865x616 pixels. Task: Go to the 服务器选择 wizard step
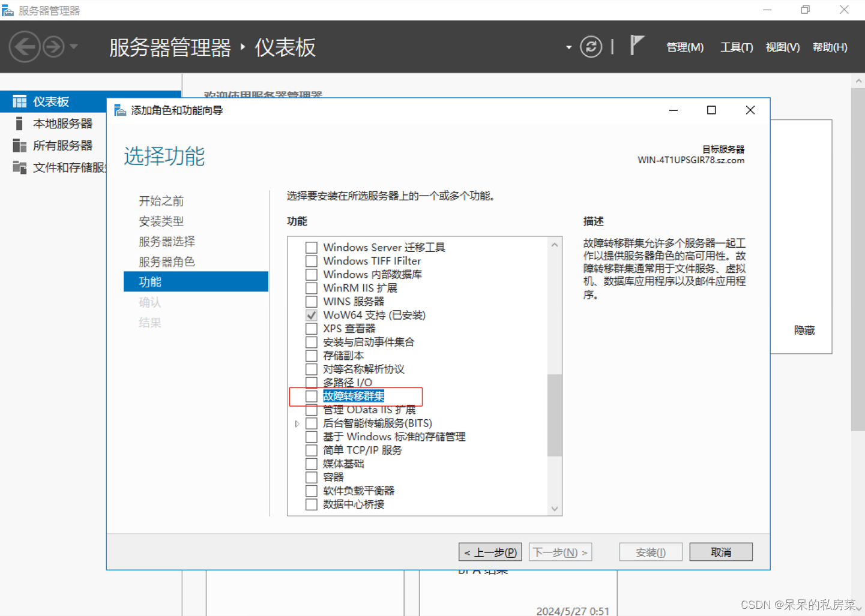pos(167,242)
